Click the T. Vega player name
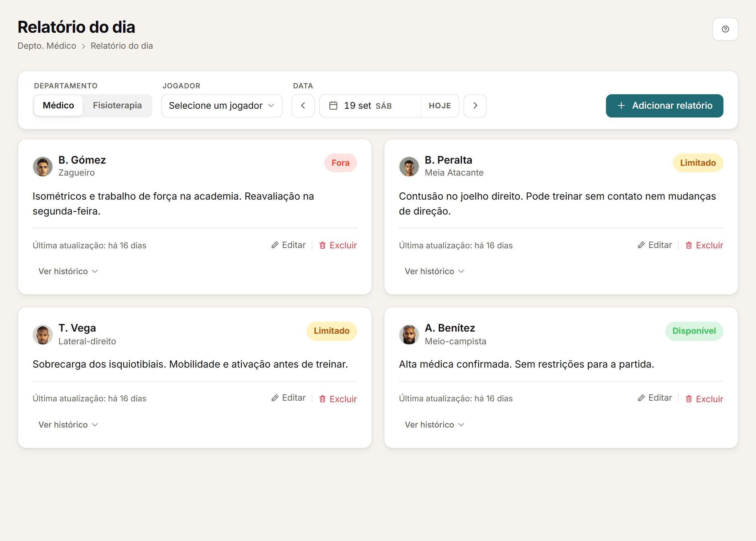This screenshot has width=756, height=541. [77, 328]
